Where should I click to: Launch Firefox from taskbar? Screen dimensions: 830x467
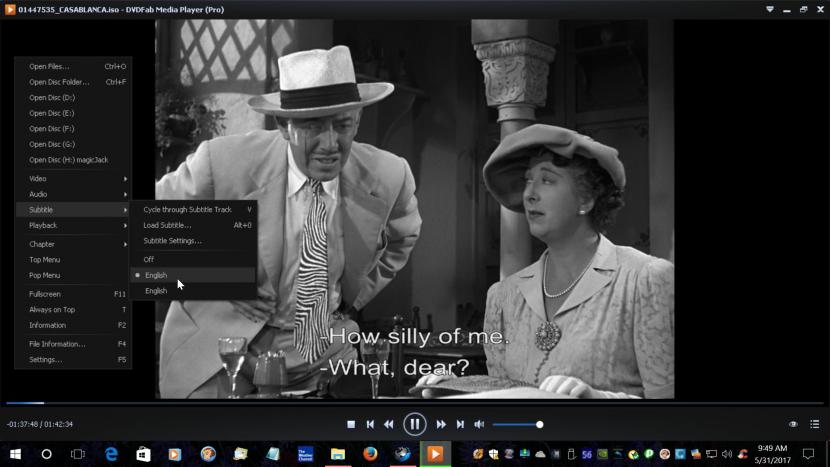370,454
